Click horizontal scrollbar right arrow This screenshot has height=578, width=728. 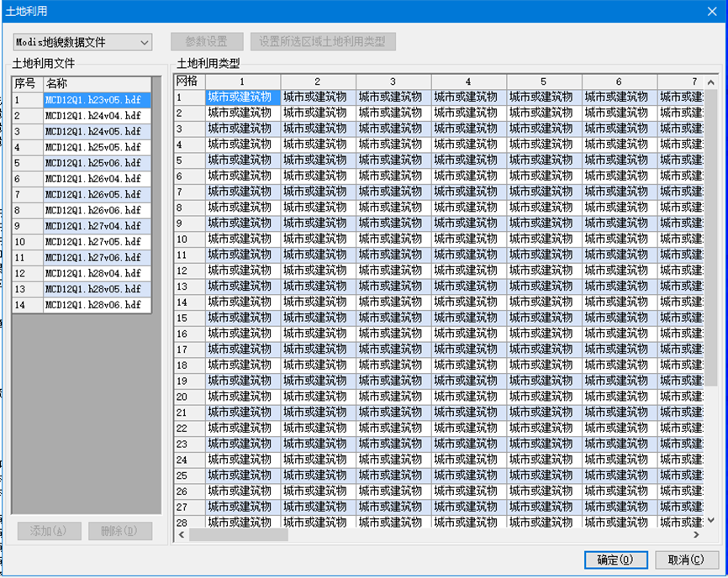[x=695, y=534]
